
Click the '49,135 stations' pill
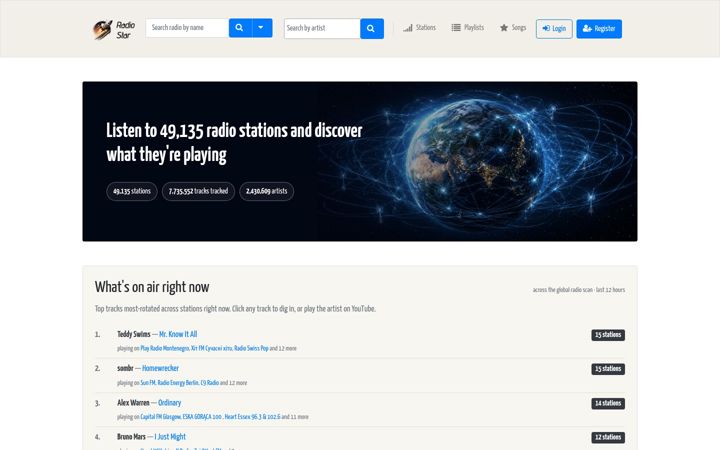[x=132, y=191]
